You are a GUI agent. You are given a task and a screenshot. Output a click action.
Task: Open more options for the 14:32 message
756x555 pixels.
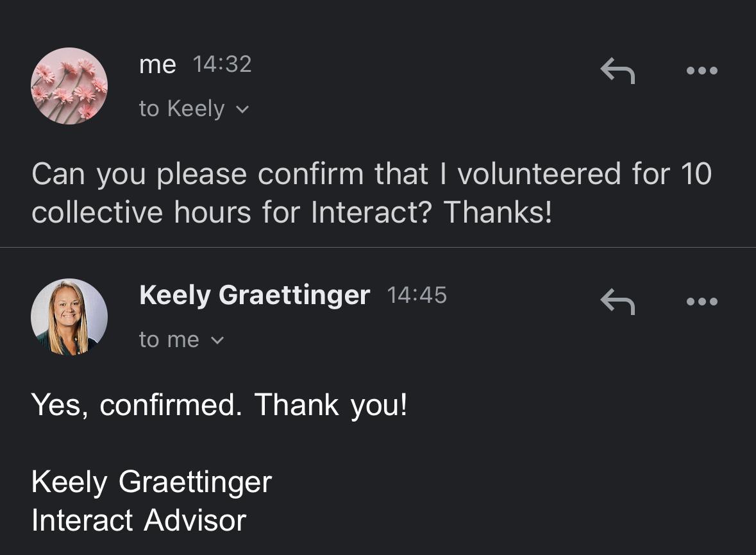(701, 71)
